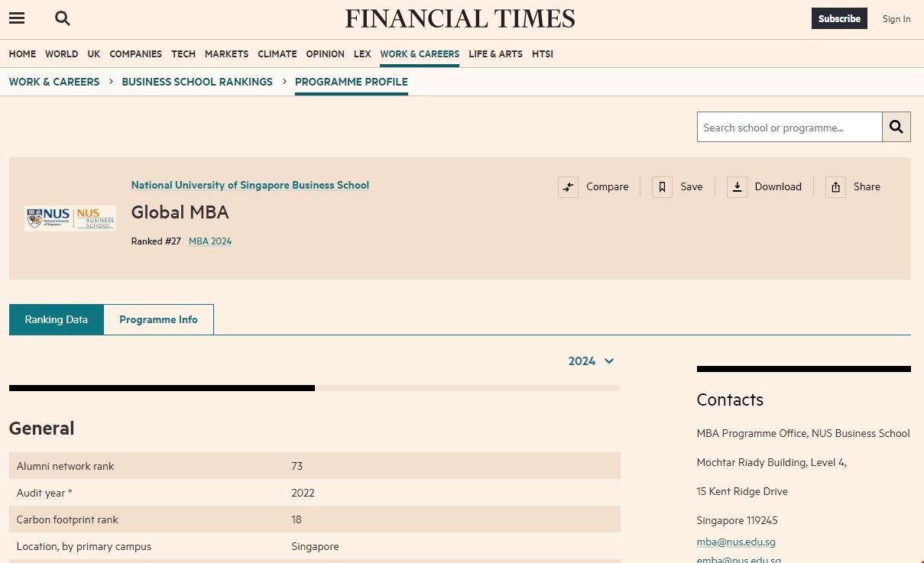Expand the 2024 year dropdown
This screenshot has height=563, width=924.
[591, 361]
